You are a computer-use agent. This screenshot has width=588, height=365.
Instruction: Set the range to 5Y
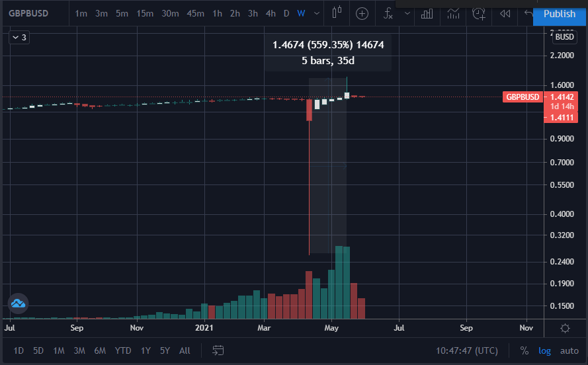pos(165,350)
